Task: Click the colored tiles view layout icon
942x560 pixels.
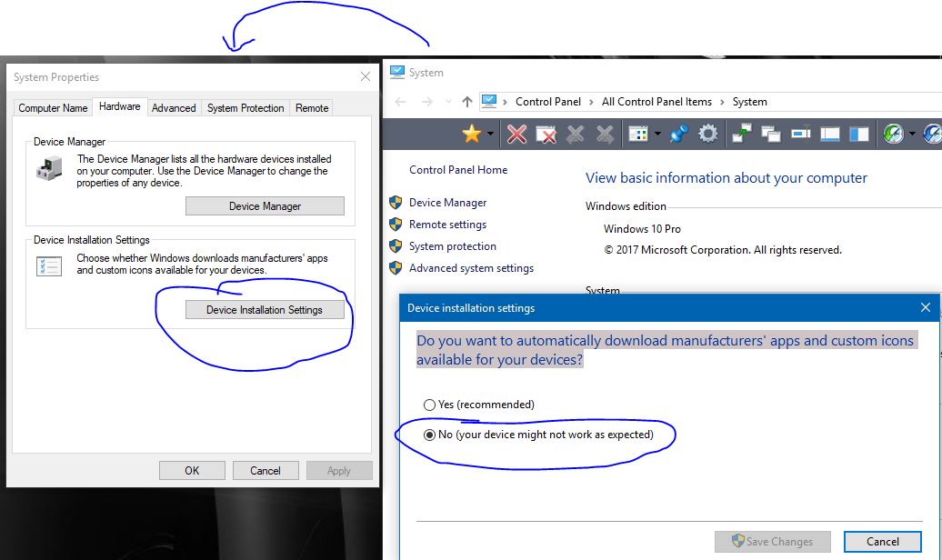Action: point(638,134)
